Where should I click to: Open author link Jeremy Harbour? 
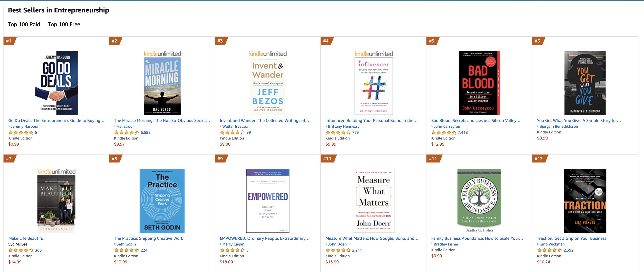[24, 126]
